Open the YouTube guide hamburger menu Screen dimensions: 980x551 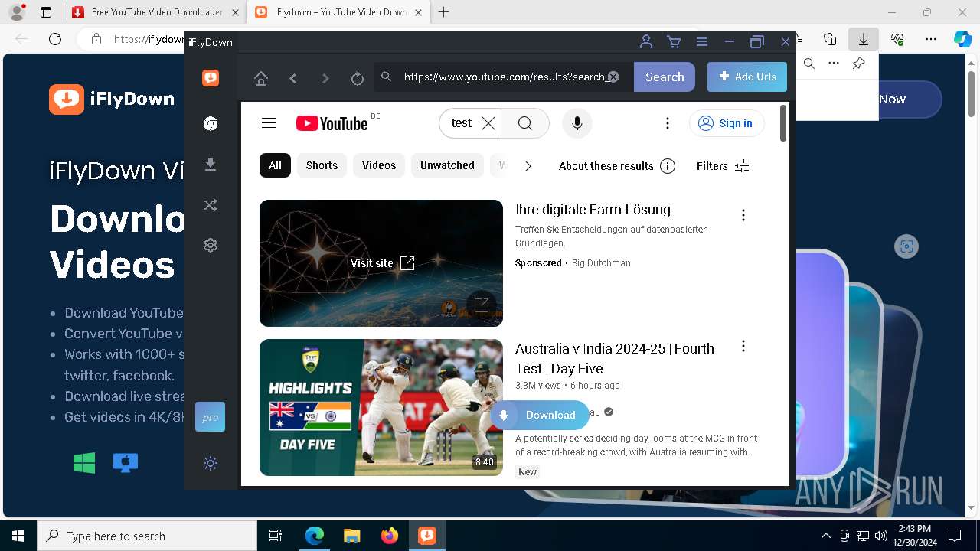[268, 123]
